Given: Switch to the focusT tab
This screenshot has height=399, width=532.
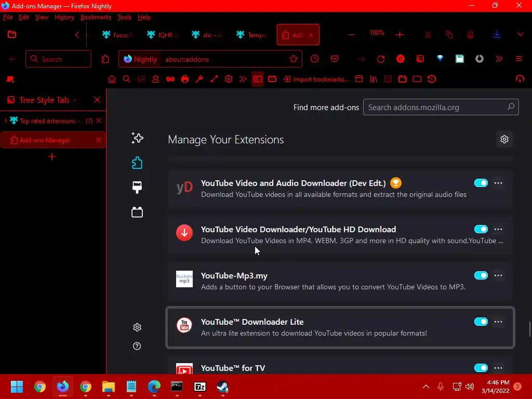Looking at the screenshot, I should (x=118, y=35).
